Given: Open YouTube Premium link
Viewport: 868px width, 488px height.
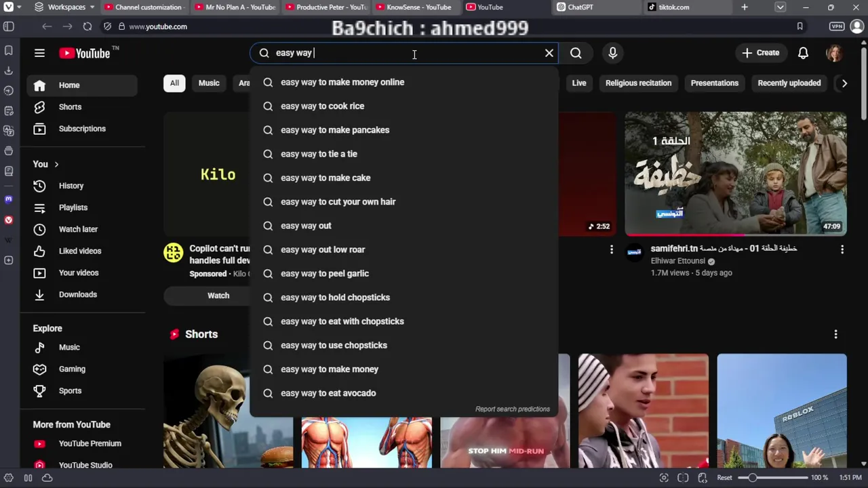Looking at the screenshot, I should click(x=83, y=443).
